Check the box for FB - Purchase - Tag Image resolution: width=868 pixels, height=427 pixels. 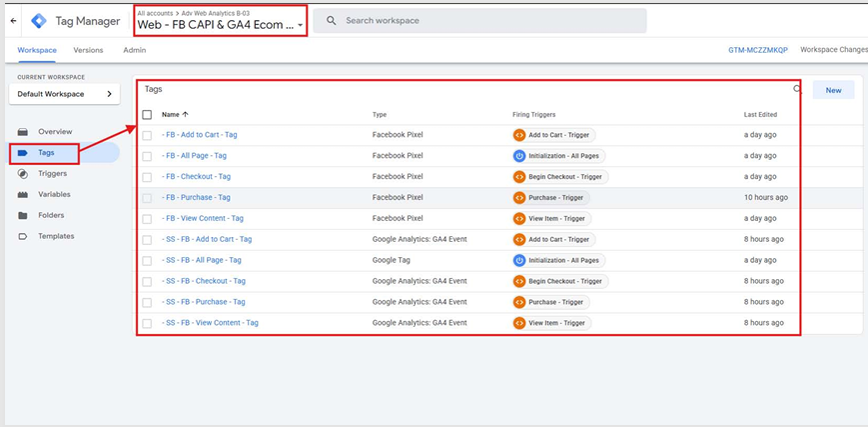click(147, 198)
